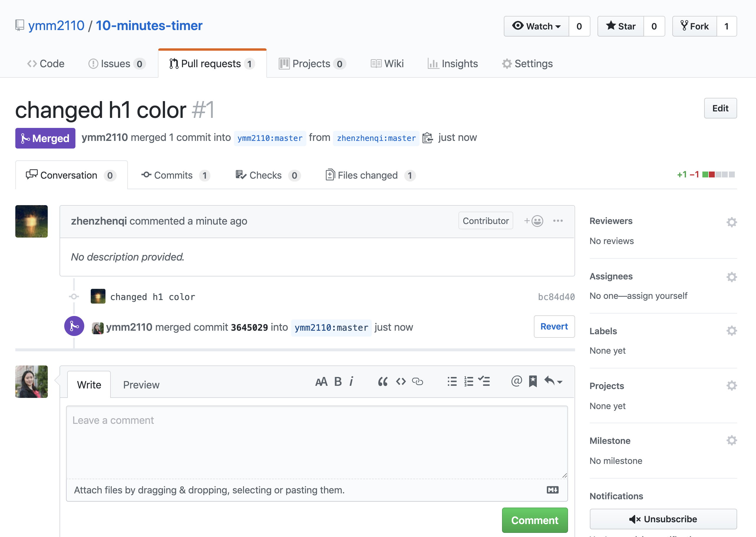The height and width of the screenshot is (537, 756).
Task: Click the bold text formatting icon
Action: (338, 382)
